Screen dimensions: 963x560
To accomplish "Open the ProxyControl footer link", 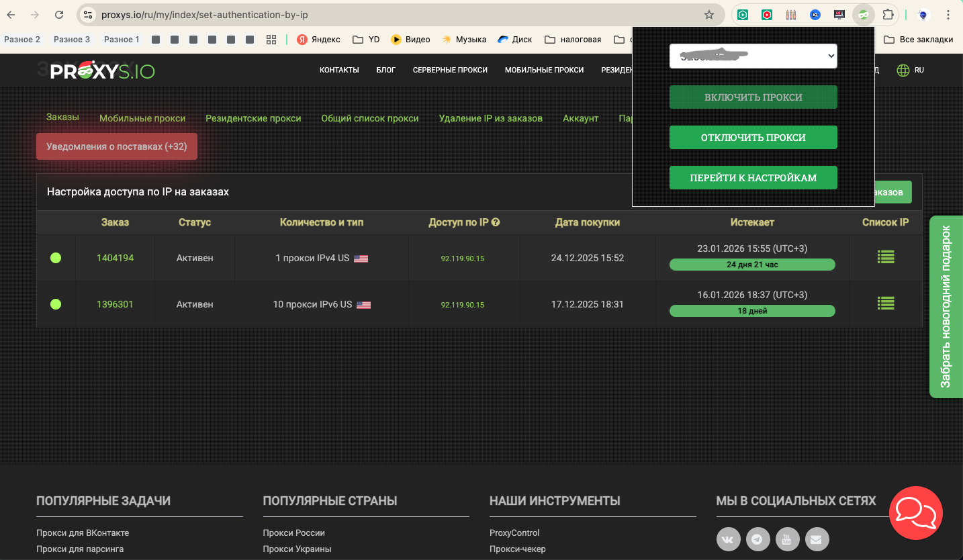I will click(514, 532).
